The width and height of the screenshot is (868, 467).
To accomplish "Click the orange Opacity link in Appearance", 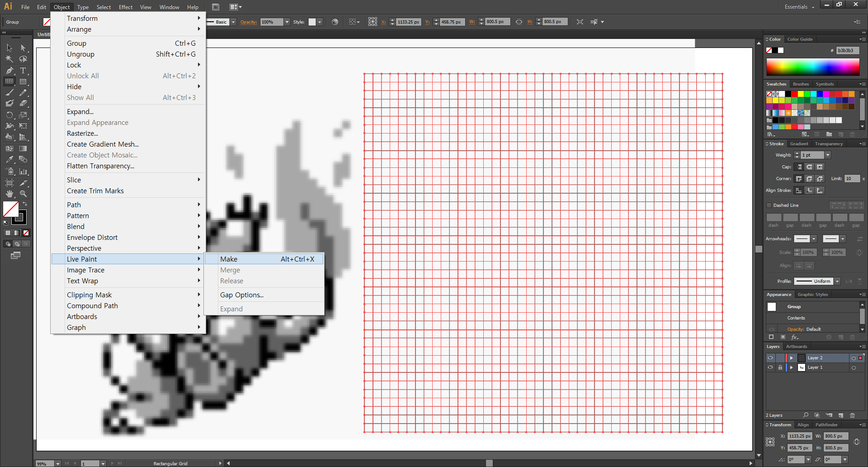I will pyautogui.click(x=796, y=329).
